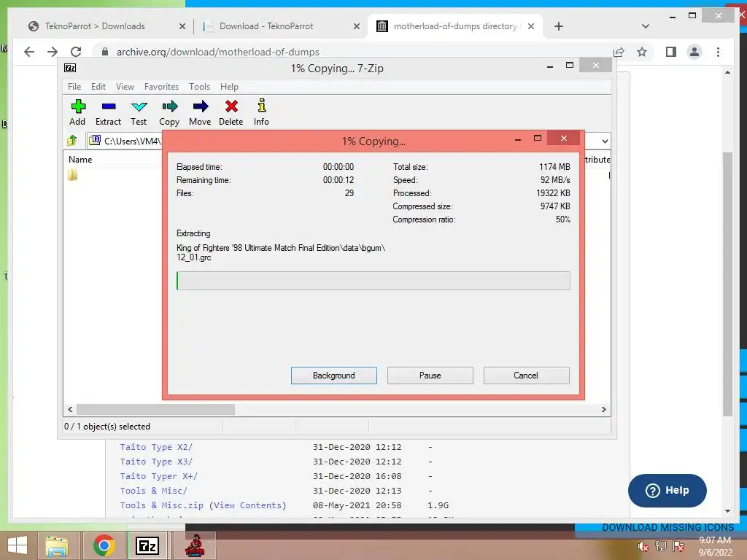Close the TeknoParrot > Downloads tab
This screenshot has height=560, width=747.
click(182, 27)
